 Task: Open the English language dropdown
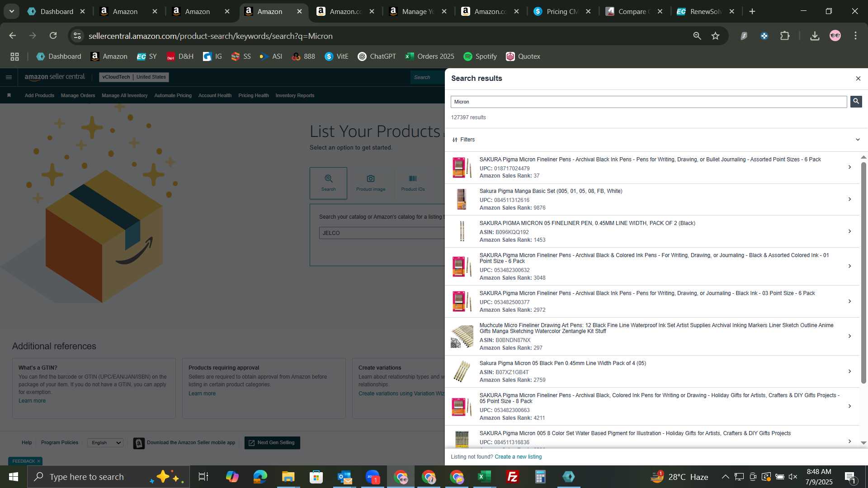[x=105, y=443]
